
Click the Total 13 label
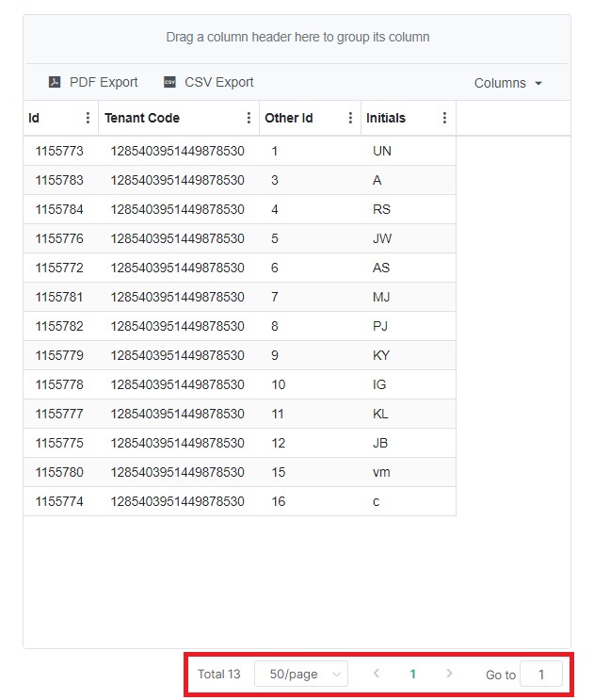coord(219,675)
